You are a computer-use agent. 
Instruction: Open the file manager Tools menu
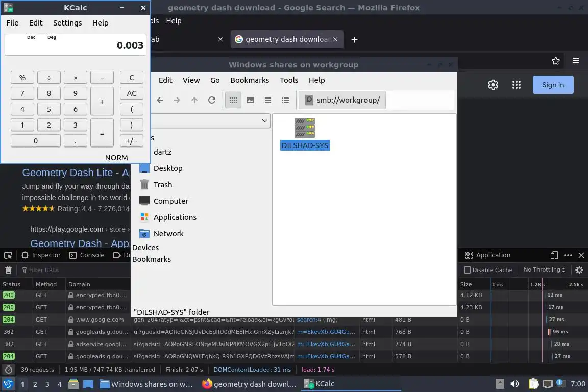click(289, 80)
